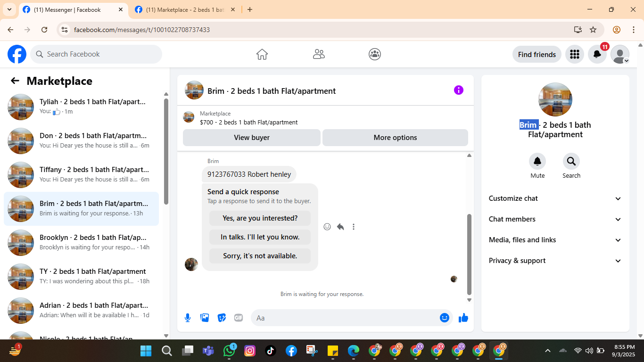Screen dimensions: 644x362
Task: Click the back arrow beside Marketplace
Action: point(15,81)
